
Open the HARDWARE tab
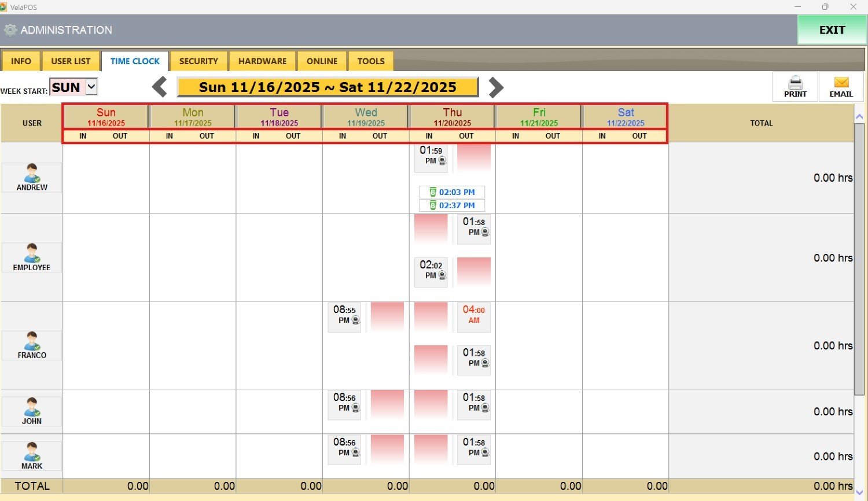262,61
